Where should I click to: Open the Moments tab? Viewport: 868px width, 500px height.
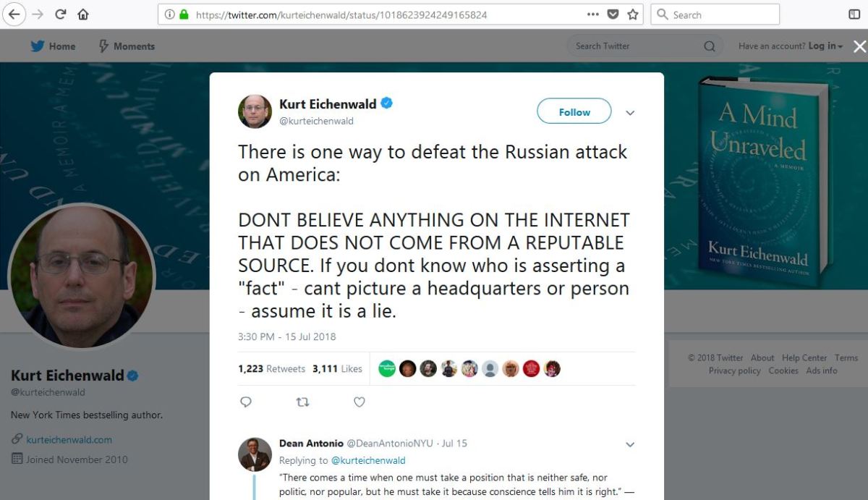coord(127,46)
